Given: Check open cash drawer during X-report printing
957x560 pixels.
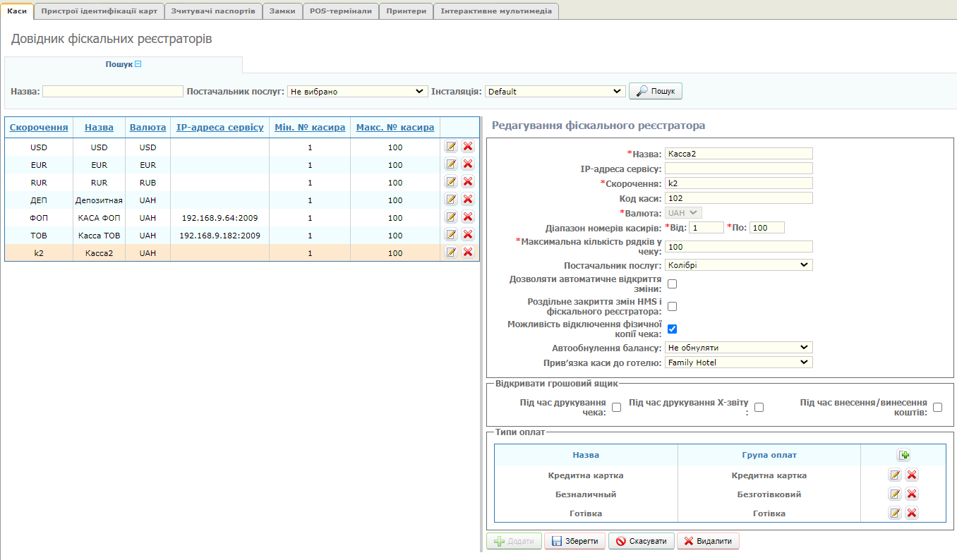Looking at the screenshot, I should pos(759,407).
